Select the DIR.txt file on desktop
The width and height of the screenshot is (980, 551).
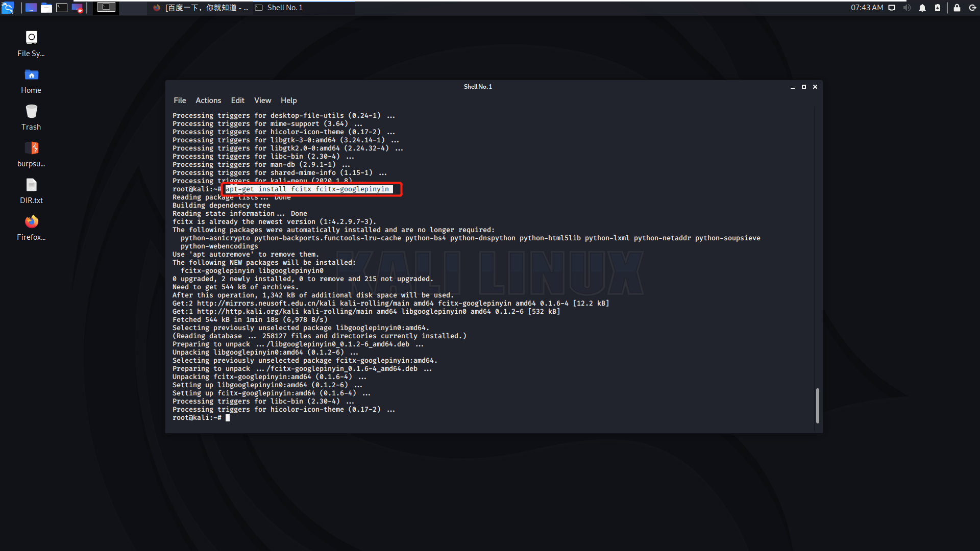pyautogui.click(x=31, y=191)
